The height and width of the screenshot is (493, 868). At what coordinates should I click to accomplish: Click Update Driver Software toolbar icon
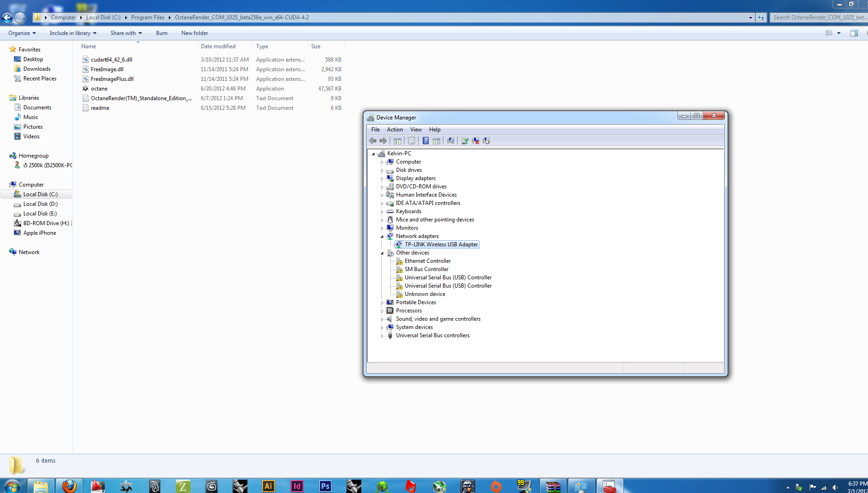465,141
